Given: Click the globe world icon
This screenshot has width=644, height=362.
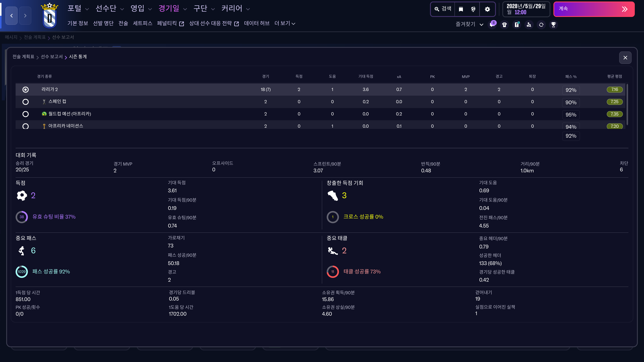Looking at the screenshot, I should (473, 9).
